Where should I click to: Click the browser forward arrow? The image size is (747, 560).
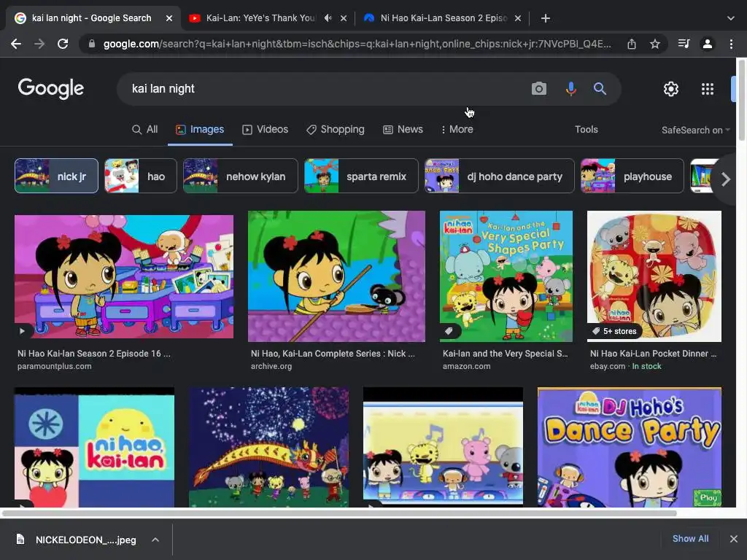point(39,44)
